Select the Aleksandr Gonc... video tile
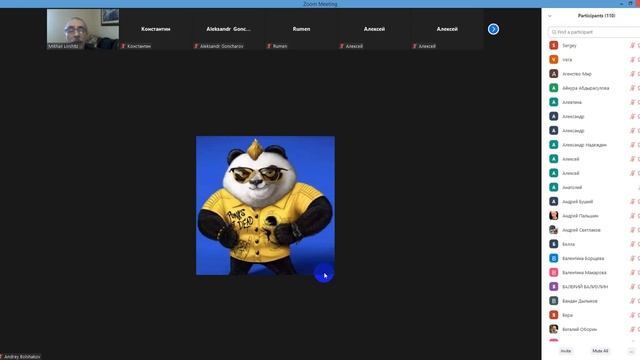Image resolution: width=640 pixels, height=360 pixels. point(228,29)
